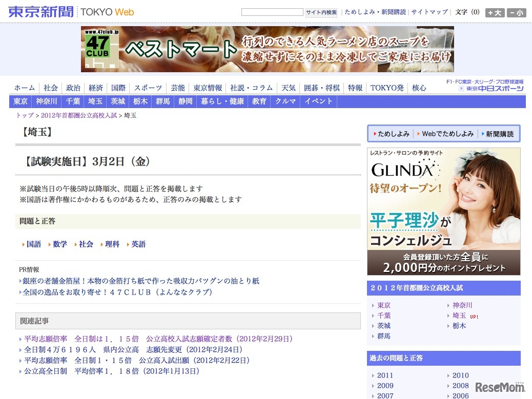This screenshot has height=399, width=532.
Task: Open the 天気 section in the top navigation
Action: pyautogui.click(x=288, y=88)
